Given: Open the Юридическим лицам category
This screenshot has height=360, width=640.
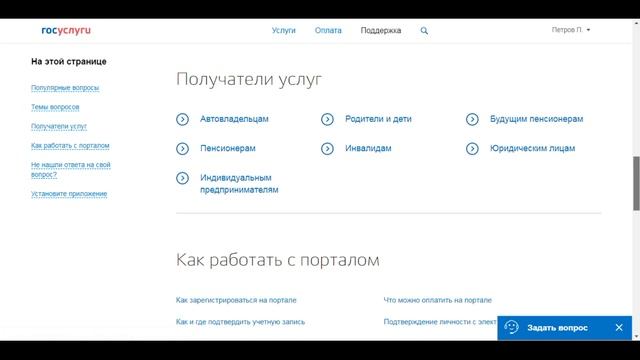Looking at the screenshot, I should point(532,148).
